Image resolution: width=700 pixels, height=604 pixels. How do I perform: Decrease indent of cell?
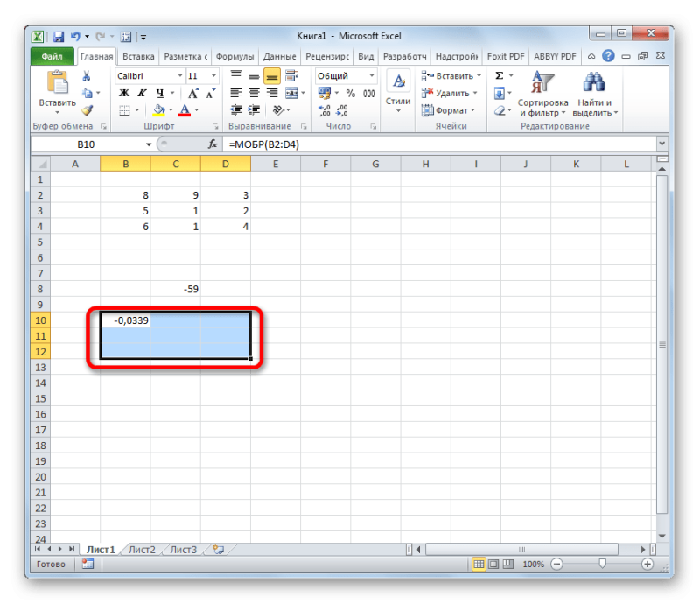[x=236, y=110]
